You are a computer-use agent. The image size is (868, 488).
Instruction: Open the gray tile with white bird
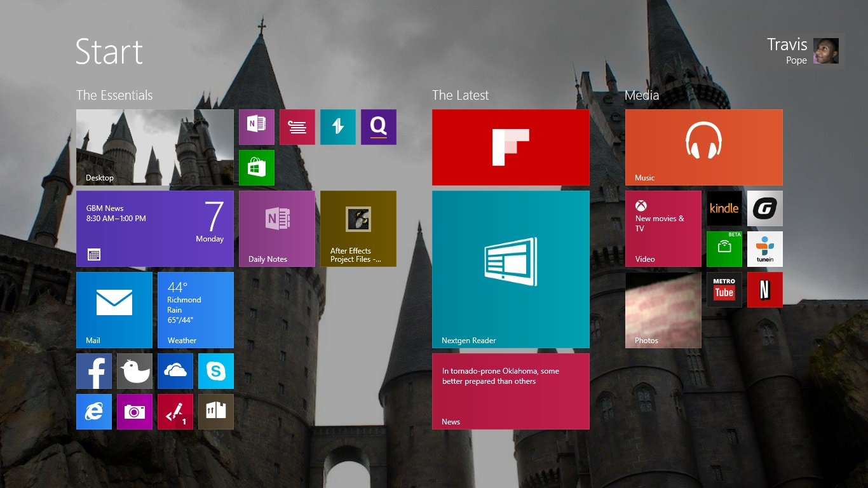pos(135,371)
